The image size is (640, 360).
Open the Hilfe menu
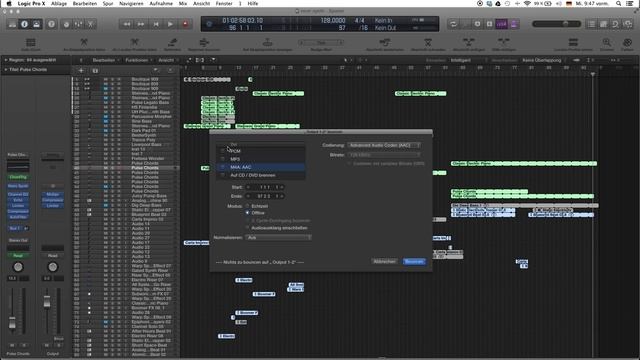253,3
